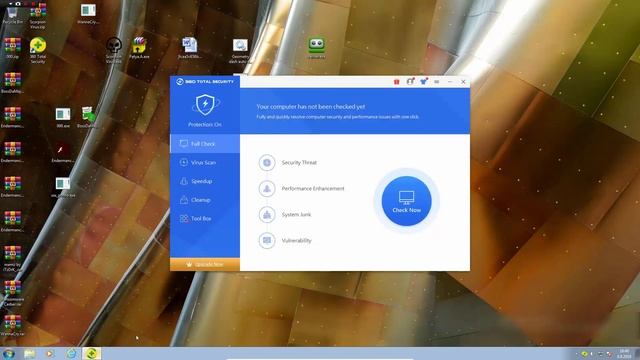The image size is (640, 360).
Task: Select the Word document desktop icon
Action: tap(189, 47)
